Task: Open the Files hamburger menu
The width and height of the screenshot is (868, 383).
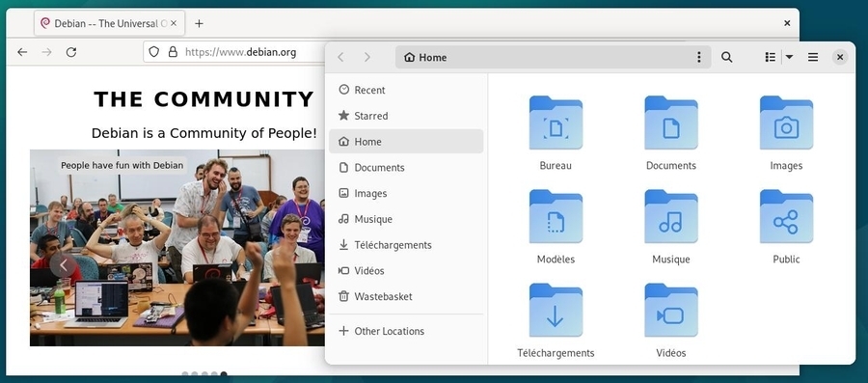Action: click(813, 57)
